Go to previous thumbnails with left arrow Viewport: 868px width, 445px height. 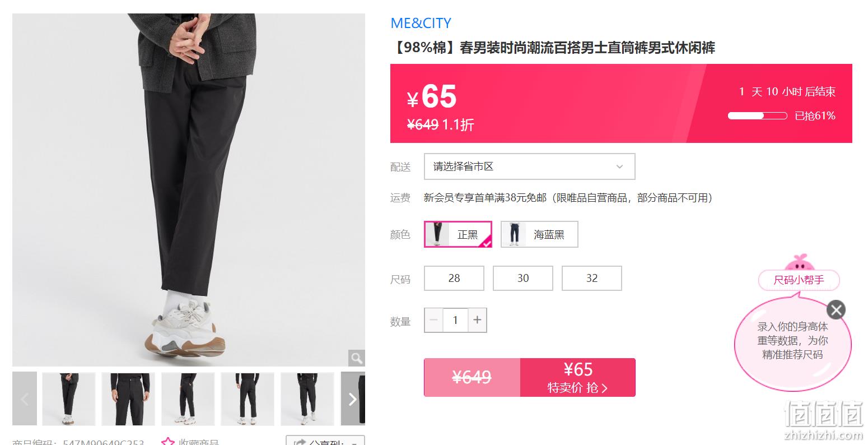point(25,399)
